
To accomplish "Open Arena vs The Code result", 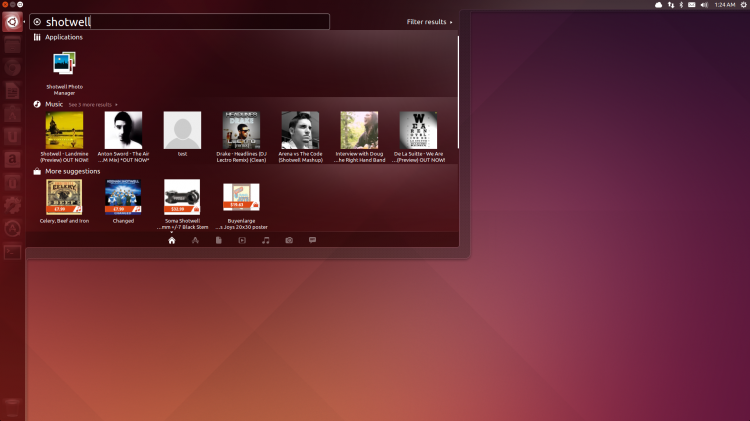I will point(300,137).
